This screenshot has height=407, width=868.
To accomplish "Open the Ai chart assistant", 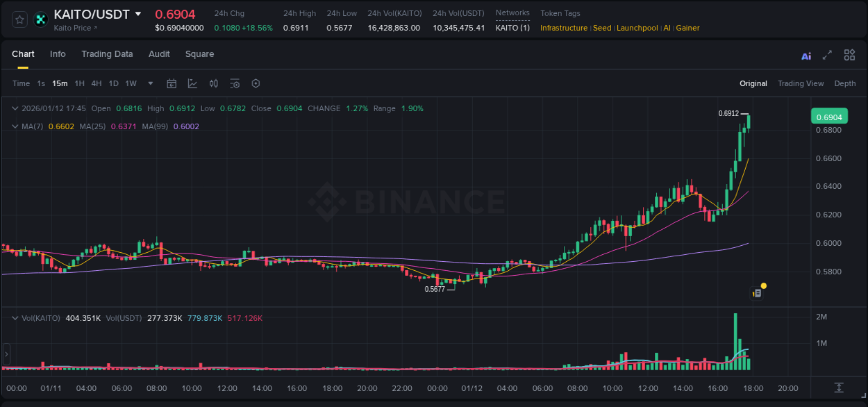I will click(806, 55).
